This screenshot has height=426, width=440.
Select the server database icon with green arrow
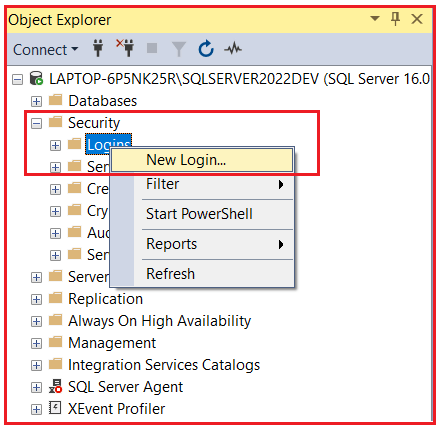pos(36,78)
